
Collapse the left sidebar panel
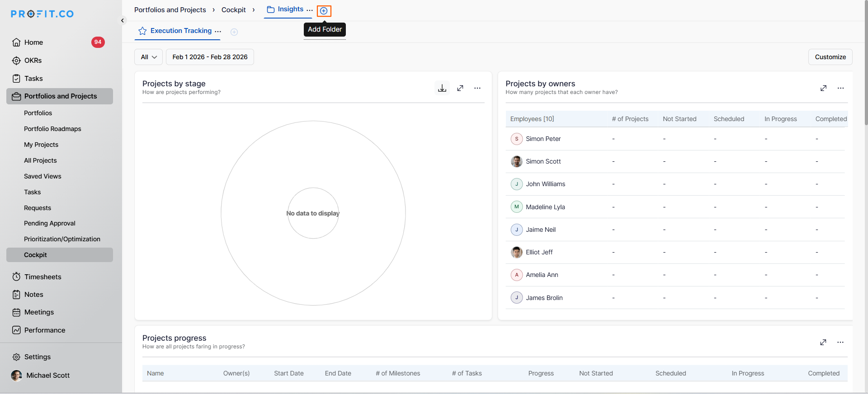(123, 20)
